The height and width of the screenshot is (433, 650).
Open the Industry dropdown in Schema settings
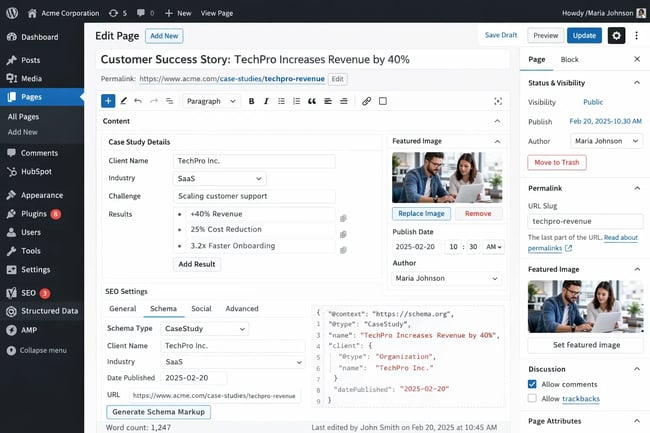[x=233, y=362]
